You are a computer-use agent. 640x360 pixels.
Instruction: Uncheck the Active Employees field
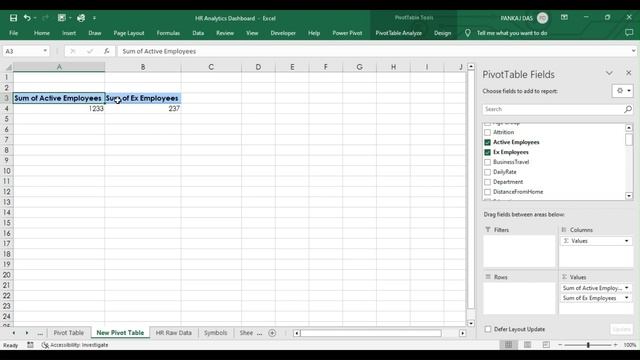click(487, 142)
